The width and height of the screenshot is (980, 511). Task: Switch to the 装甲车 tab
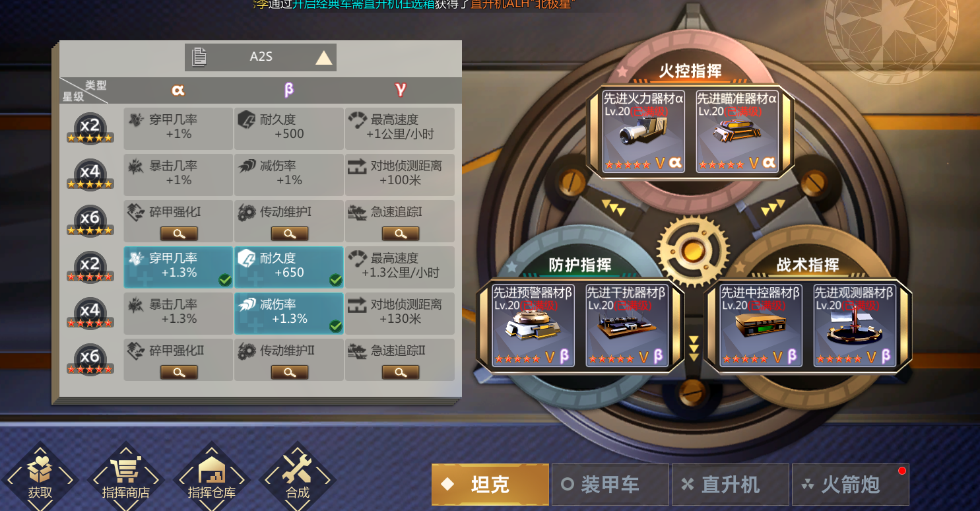click(609, 485)
